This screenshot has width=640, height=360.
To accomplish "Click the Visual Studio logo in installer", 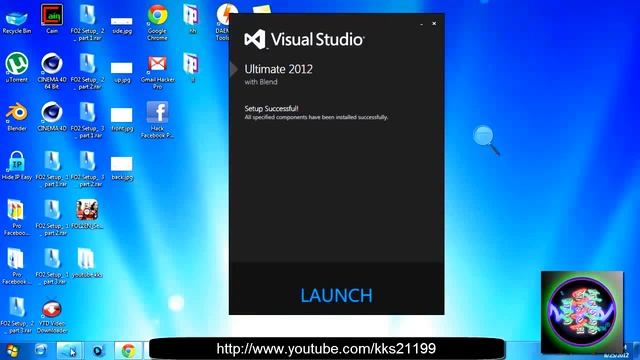I will pos(304,40).
